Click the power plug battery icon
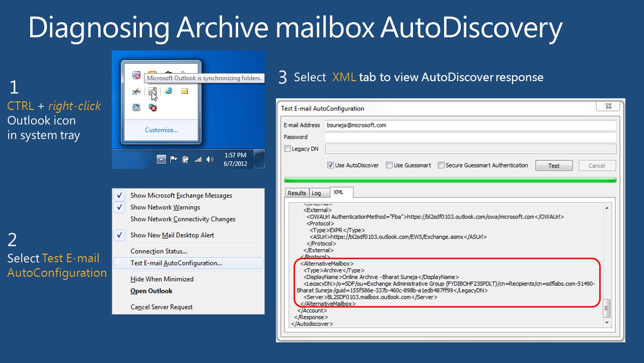The image size is (644, 363). pos(185,159)
